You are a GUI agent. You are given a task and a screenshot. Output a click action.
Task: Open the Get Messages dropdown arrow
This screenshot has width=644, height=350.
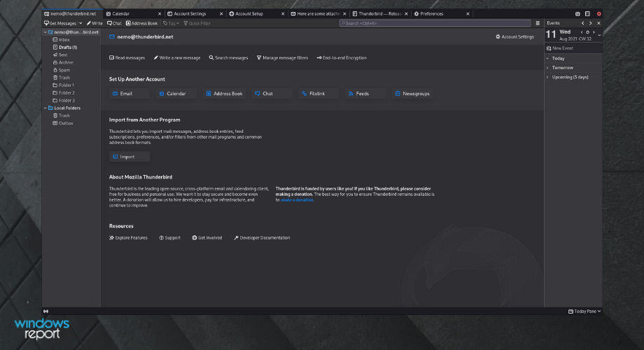pyautogui.click(x=80, y=23)
